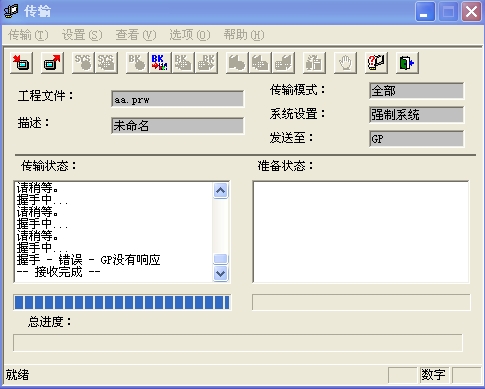Click the green door exit icon
The width and height of the screenshot is (485, 389).
407,63
